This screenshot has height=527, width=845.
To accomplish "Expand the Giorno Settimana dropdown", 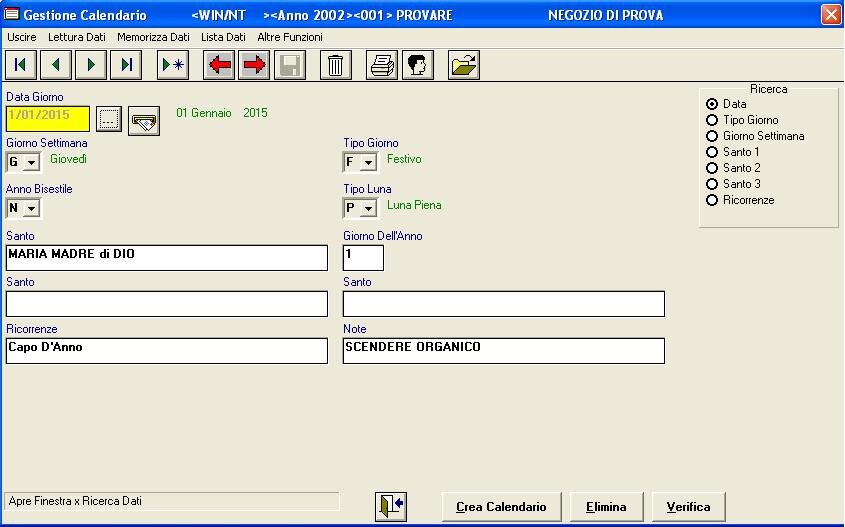I will (x=30, y=162).
